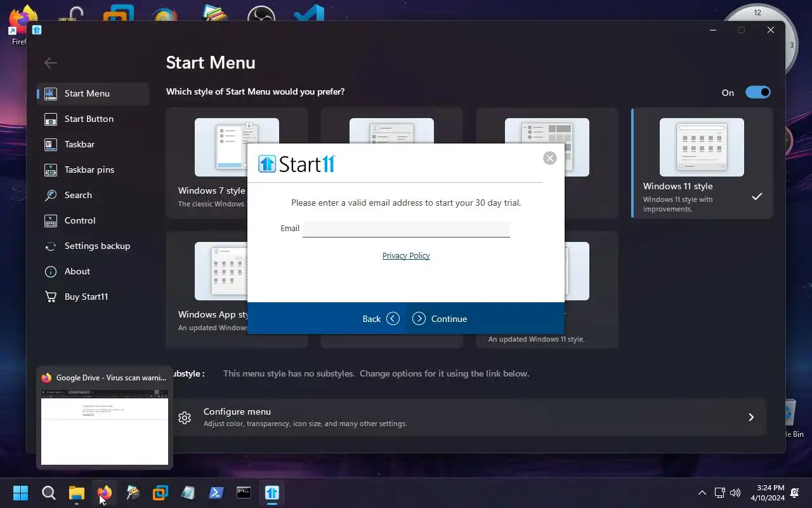Image resolution: width=812 pixels, height=508 pixels.
Task: Click the Buy Start11 shopping cart icon
Action: click(x=51, y=297)
